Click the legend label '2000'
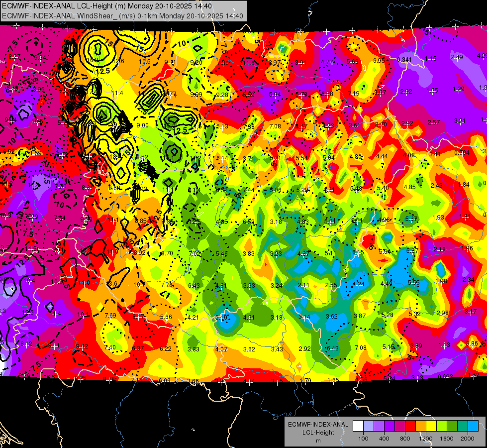Screen dimensions: 487x448 click(x=468, y=439)
